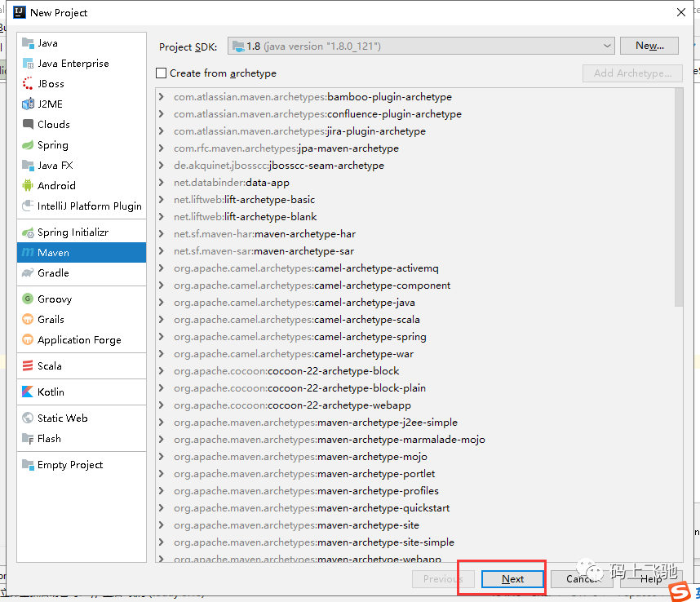Viewport: 700px width, 602px height.
Task: Select the Gradle elephant icon
Action: click(x=28, y=272)
